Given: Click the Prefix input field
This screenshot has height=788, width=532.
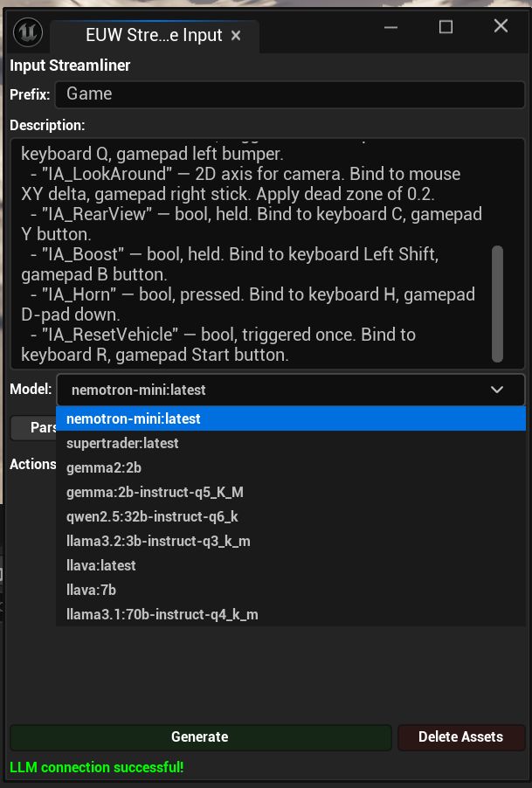Looking at the screenshot, I should [x=289, y=94].
